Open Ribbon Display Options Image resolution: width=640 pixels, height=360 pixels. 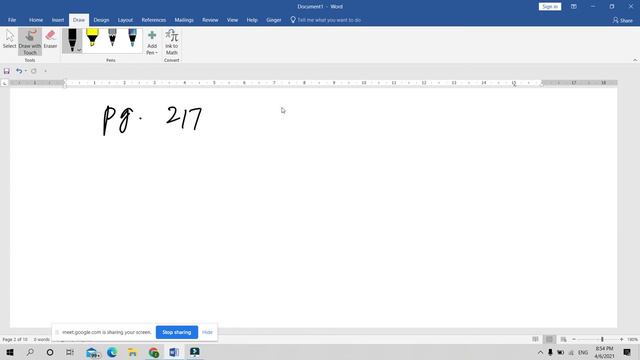pyautogui.click(x=573, y=7)
